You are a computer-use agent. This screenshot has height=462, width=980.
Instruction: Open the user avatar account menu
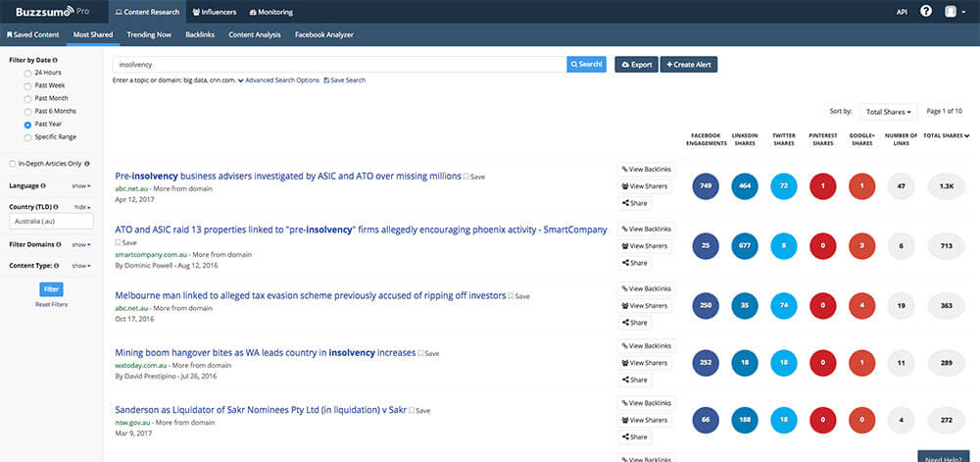[x=955, y=11]
